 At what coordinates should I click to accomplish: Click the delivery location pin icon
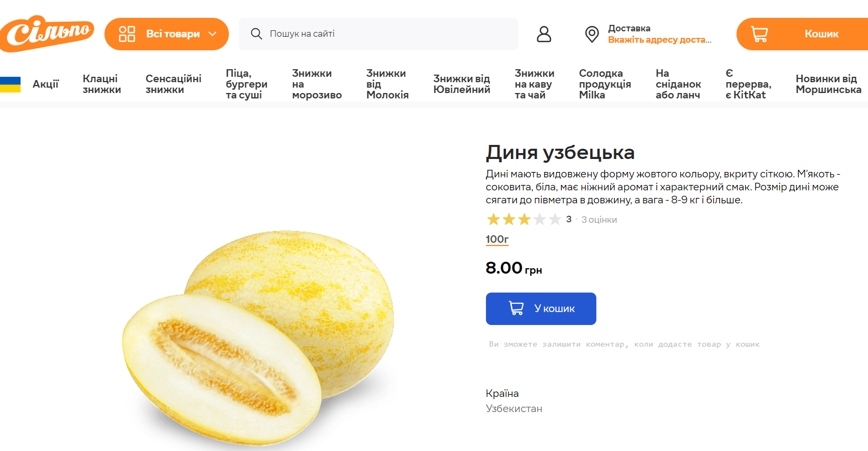(x=592, y=34)
